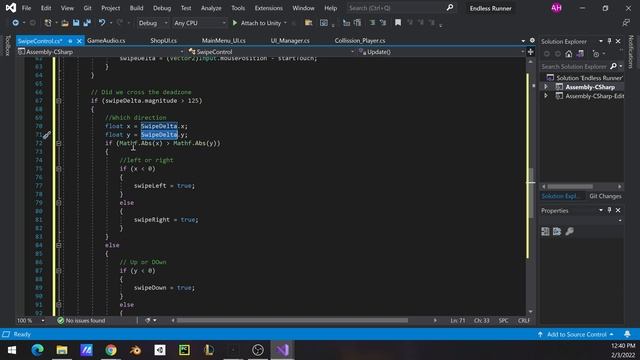
Task: Click the screwdriver quick action icon
Action: (47, 135)
